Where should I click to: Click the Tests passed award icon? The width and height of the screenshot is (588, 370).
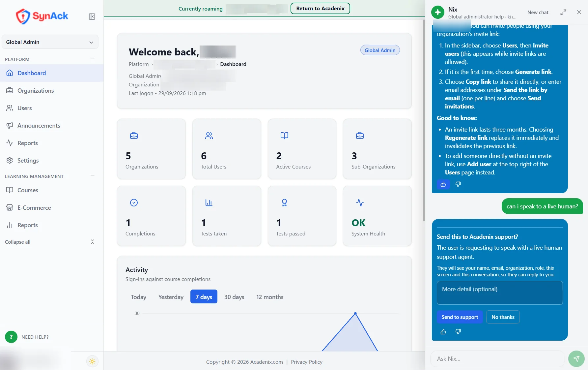[284, 202]
